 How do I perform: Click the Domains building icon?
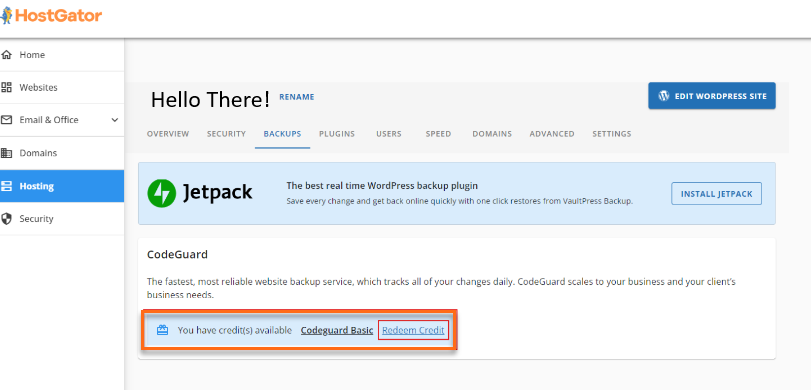[x=6, y=153]
